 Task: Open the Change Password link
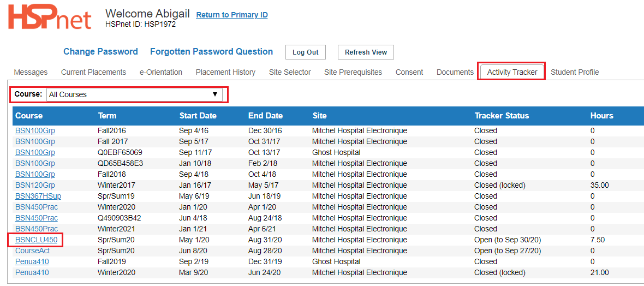coord(100,52)
